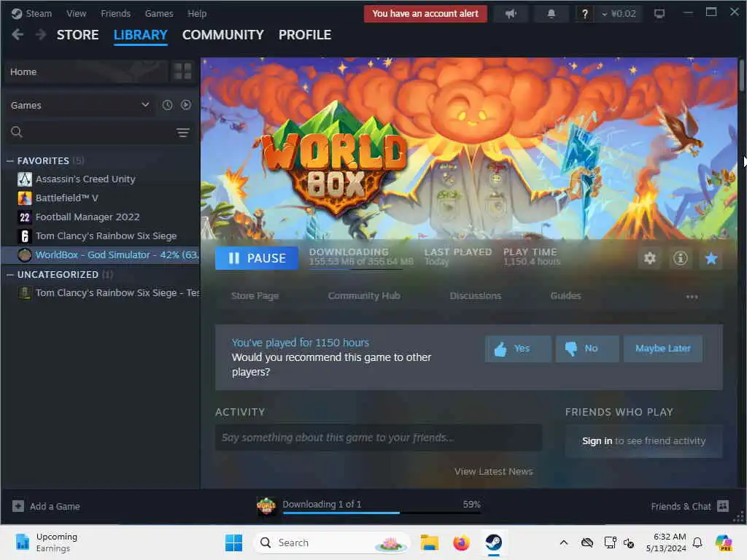The height and width of the screenshot is (560, 747).
Task: Switch to the COMMUNITY tab
Action: pos(222,35)
